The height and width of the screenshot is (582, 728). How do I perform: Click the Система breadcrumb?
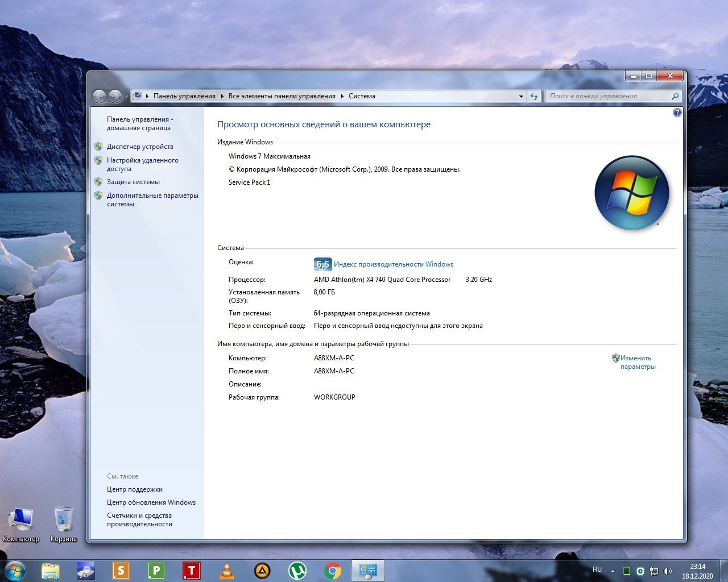pyautogui.click(x=362, y=96)
